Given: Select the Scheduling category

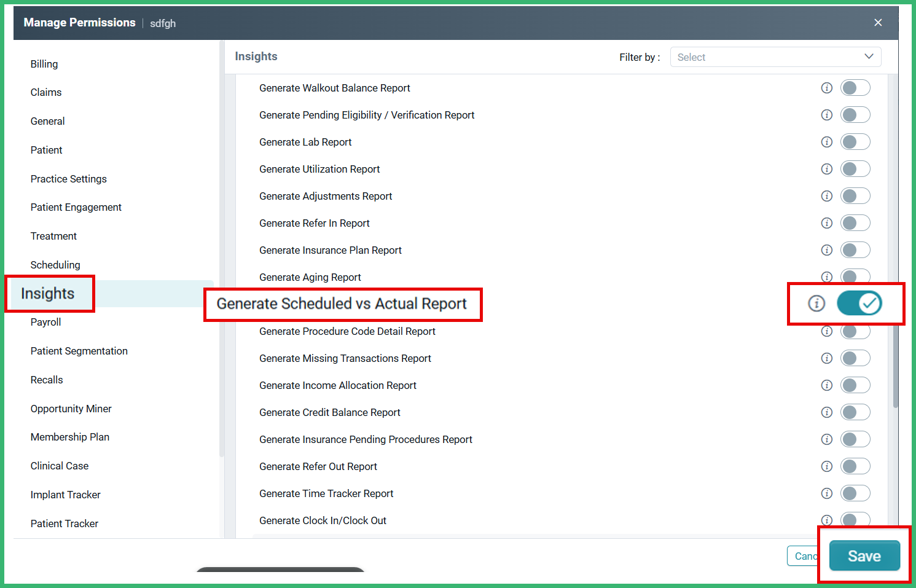Looking at the screenshot, I should (x=55, y=264).
